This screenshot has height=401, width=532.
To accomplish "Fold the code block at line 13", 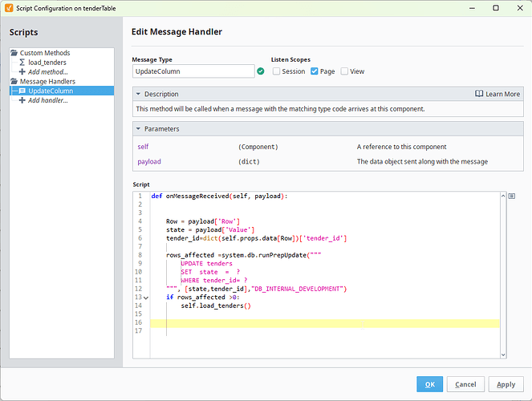I will point(146,298).
